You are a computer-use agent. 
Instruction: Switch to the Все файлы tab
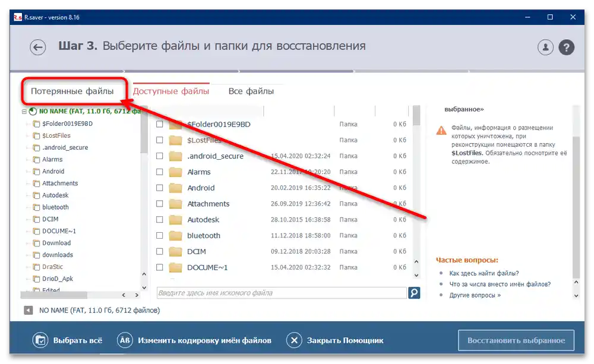tap(251, 91)
